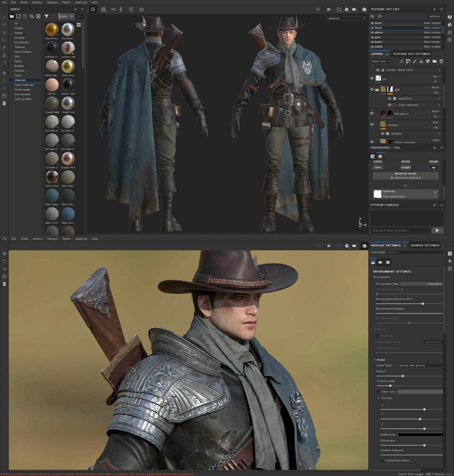Open the Base Color channel dropdown
The width and height of the screenshot is (454, 476).
click(381, 61)
